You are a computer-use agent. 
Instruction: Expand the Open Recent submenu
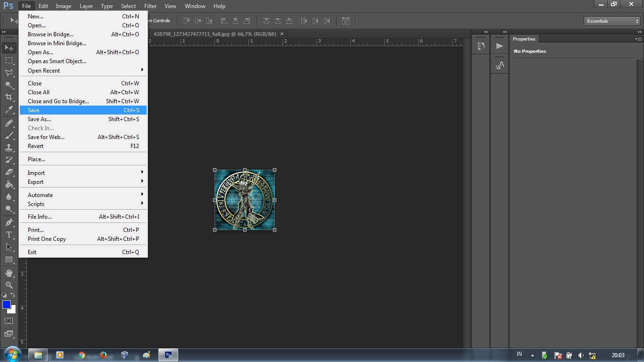click(83, 70)
